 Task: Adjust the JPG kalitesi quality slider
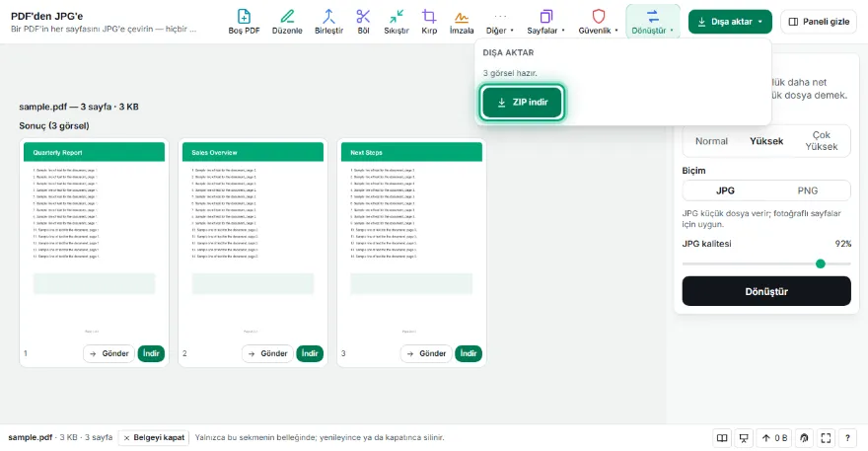point(766,263)
